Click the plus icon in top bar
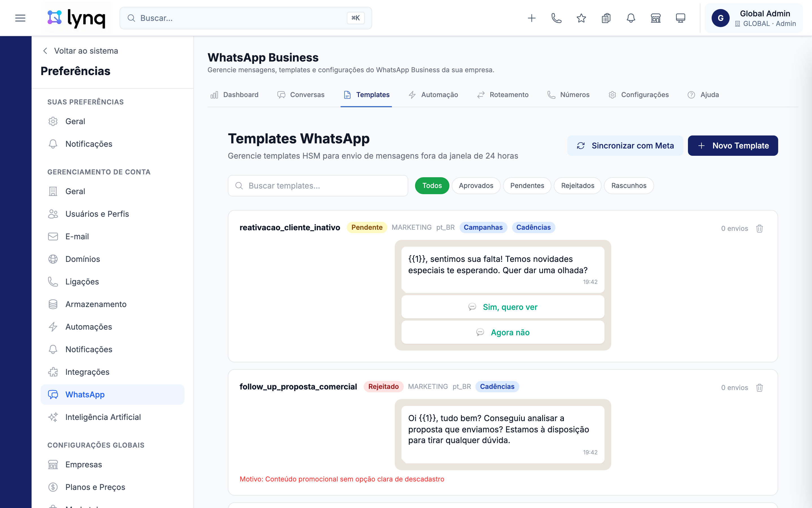The width and height of the screenshot is (812, 508). click(x=531, y=18)
